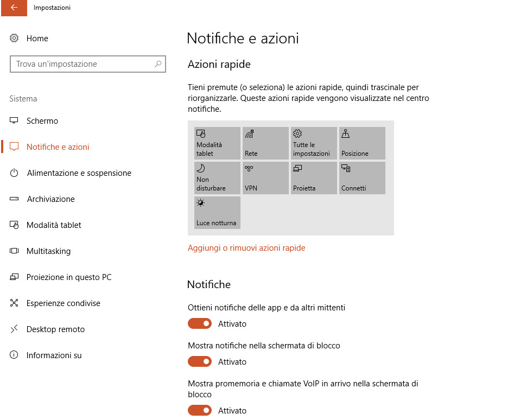
Task: Click the Tutte le impostazioni tile
Action: [x=314, y=143]
